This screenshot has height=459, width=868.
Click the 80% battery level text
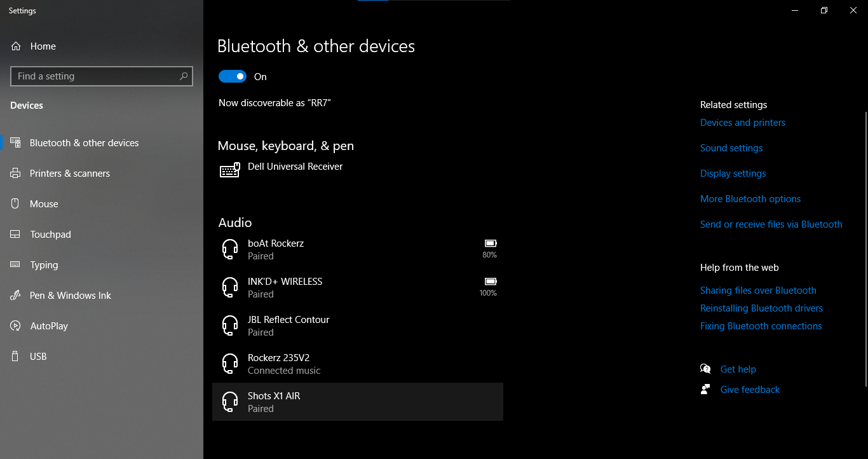point(489,255)
